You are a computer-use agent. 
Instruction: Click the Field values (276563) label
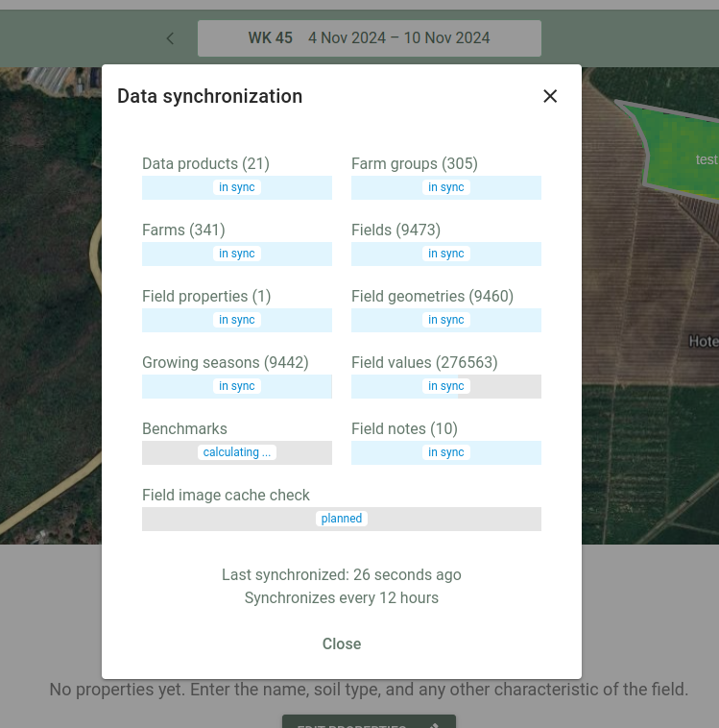click(x=424, y=363)
